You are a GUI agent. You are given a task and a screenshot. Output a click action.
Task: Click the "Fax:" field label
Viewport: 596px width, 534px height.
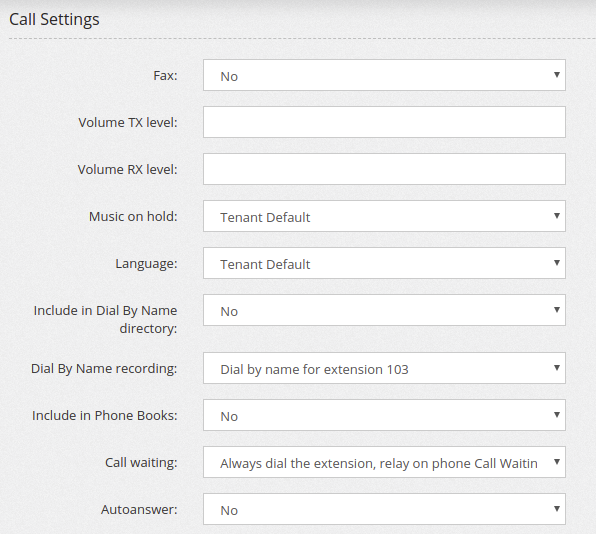[x=165, y=75]
